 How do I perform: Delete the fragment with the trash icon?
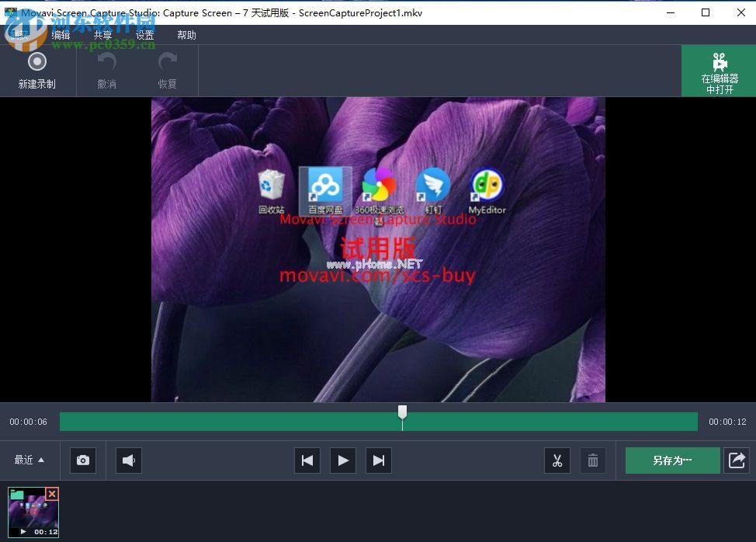click(593, 460)
